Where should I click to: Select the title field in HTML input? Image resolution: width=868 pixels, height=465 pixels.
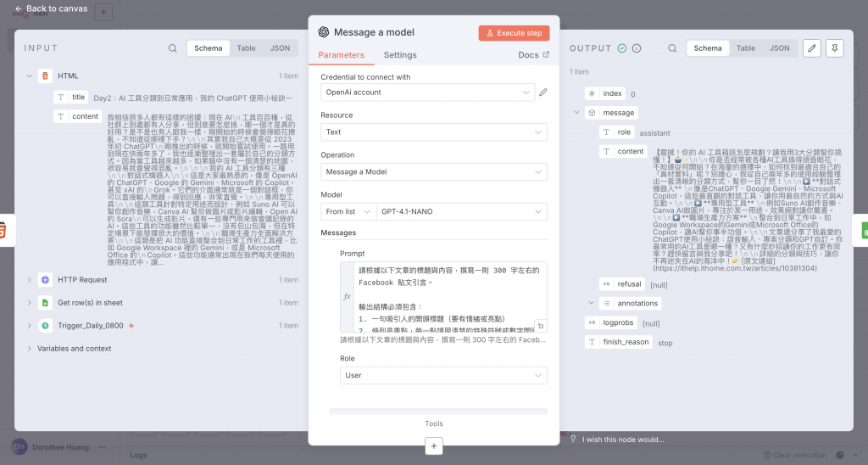tap(71, 97)
